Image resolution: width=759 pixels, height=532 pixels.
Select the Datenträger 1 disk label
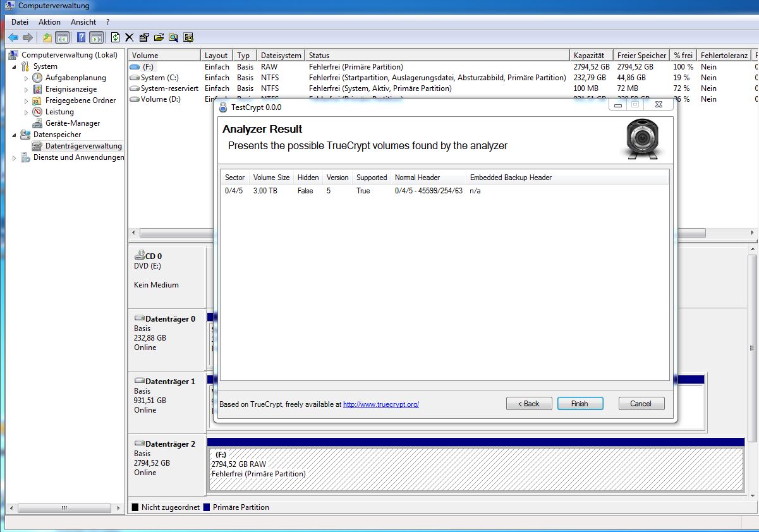pyautogui.click(x=167, y=402)
